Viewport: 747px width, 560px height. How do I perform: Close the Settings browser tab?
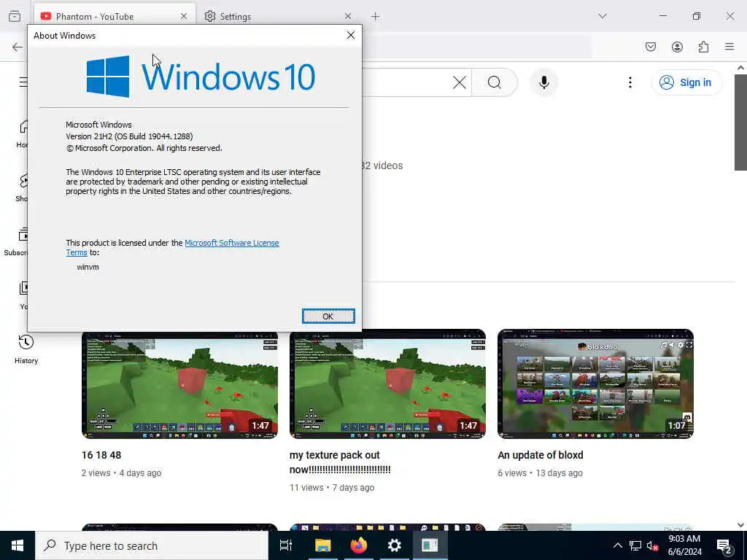(x=348, y=17)
